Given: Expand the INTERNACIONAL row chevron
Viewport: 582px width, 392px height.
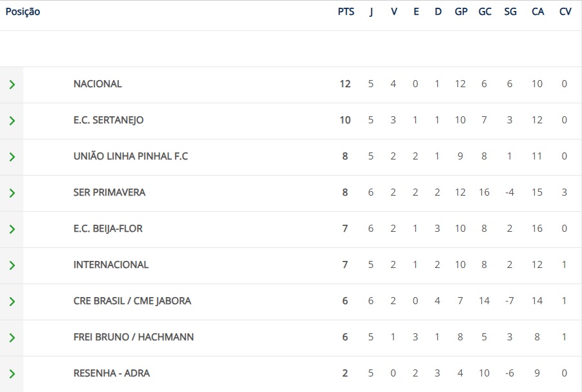Looking at the screenshot, I should (12, 265).
